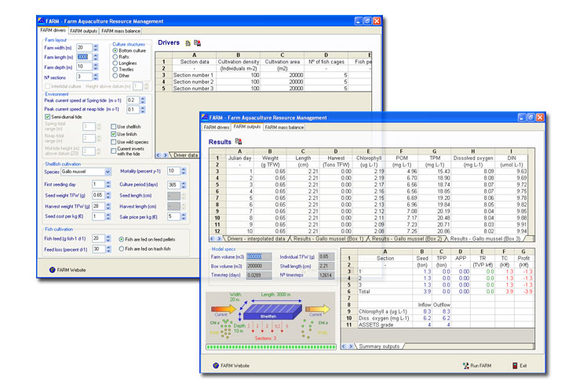Click the Nº sections spinner arrows
565x392 pixels.
pyautogui.click(x=96, y=77)
